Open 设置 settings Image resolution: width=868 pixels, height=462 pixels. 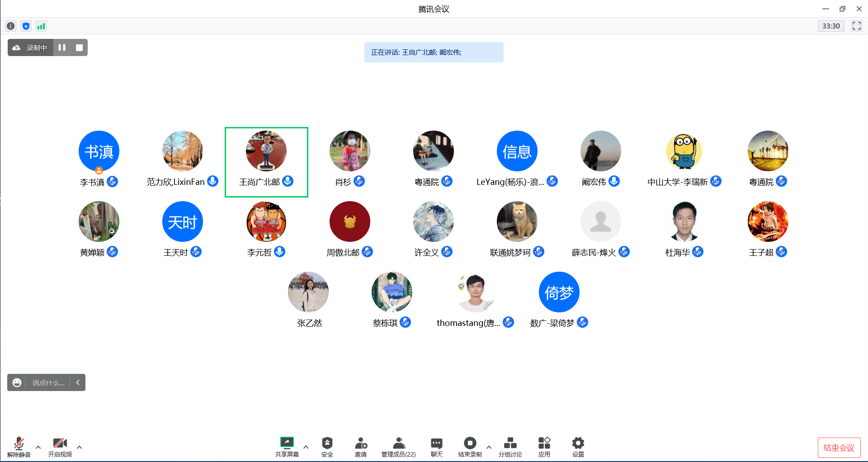point(578,447)
